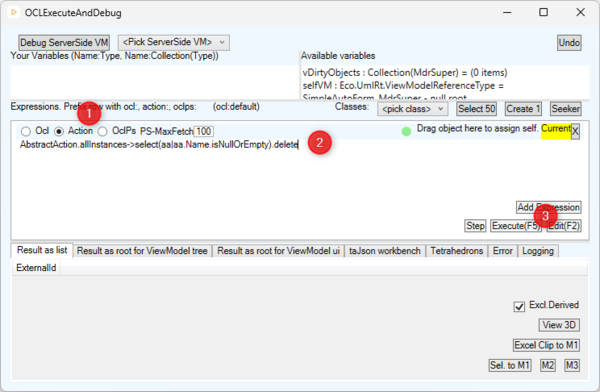600x392 pixels.
Task: Click the green status indicator dot
Action: [406, 131]
